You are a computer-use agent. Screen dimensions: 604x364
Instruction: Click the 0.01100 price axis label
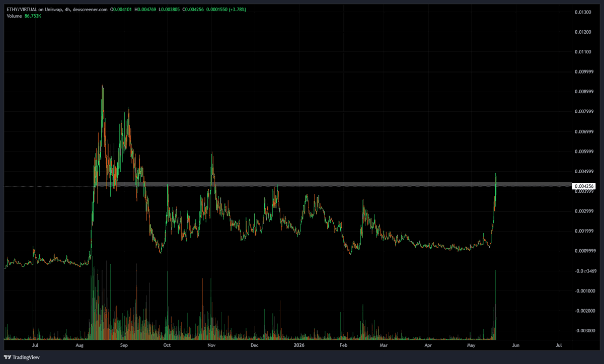point(583,52)
